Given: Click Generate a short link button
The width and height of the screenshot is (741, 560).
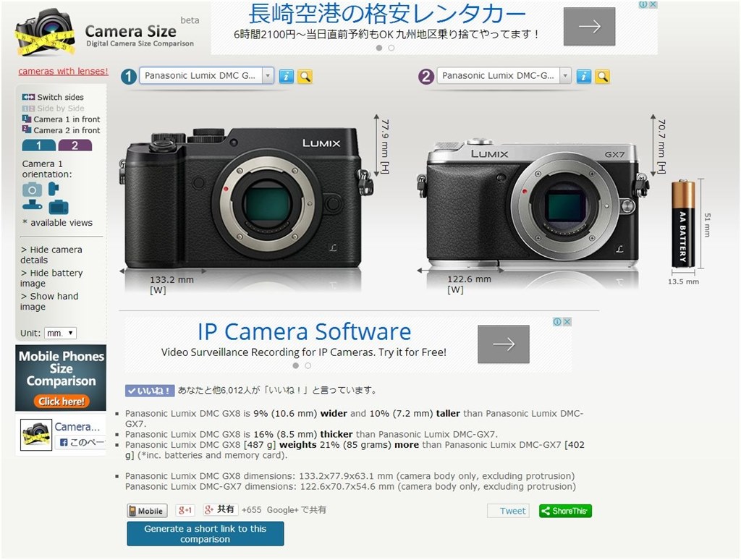Looking at the screenshot, I should coord(205,534).
